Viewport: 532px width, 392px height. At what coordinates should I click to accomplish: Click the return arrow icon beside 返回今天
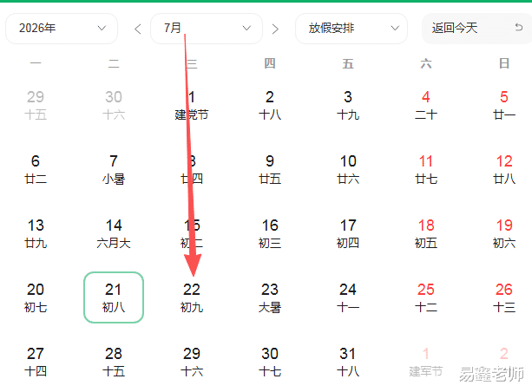(518, 27)
